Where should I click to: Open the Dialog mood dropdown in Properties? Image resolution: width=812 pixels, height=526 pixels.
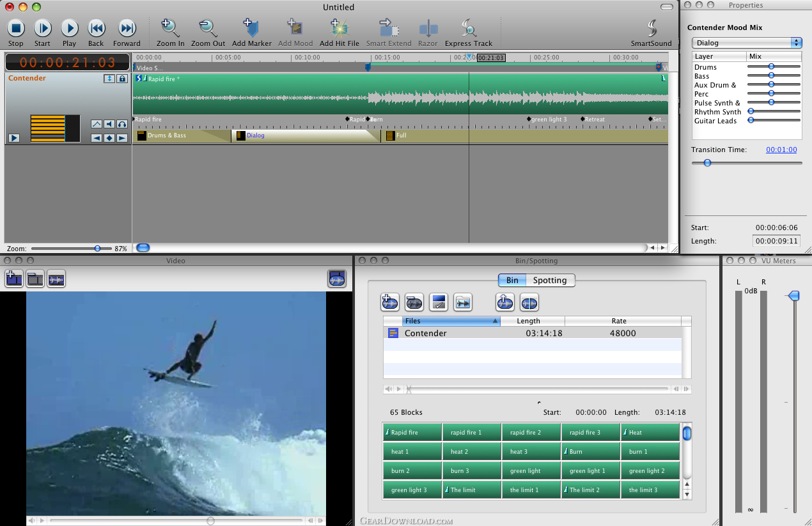pos(747,43)
